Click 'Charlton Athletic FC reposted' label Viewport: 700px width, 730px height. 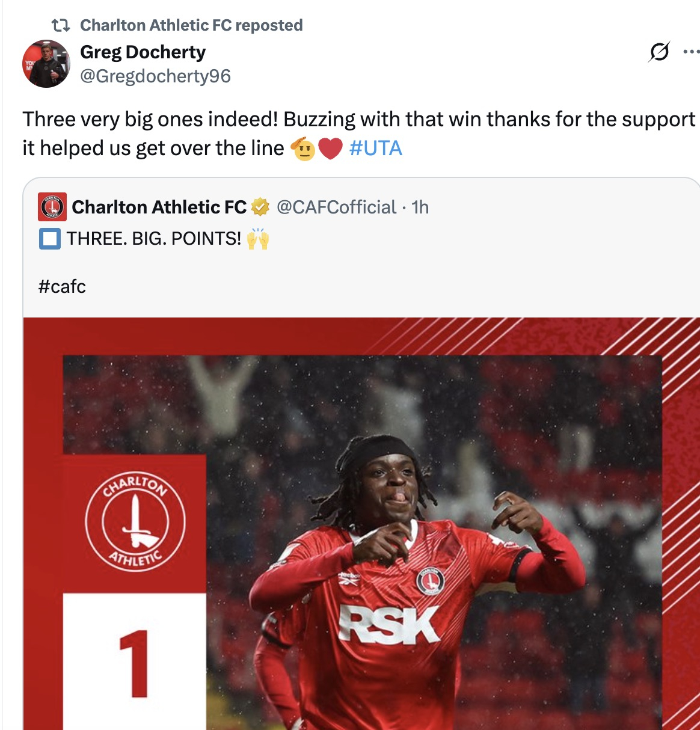point(191,25)
